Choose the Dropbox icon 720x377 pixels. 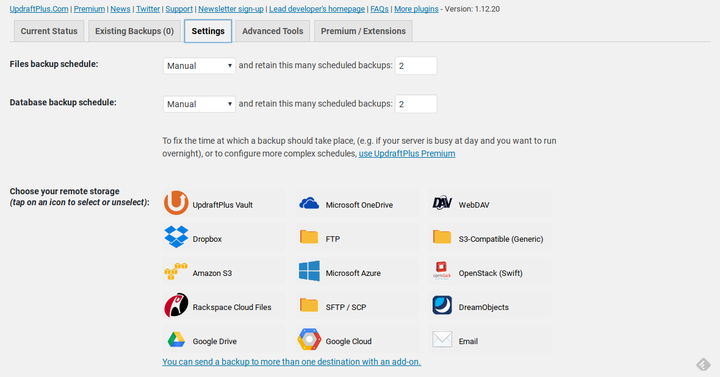[x=176, y=237]
